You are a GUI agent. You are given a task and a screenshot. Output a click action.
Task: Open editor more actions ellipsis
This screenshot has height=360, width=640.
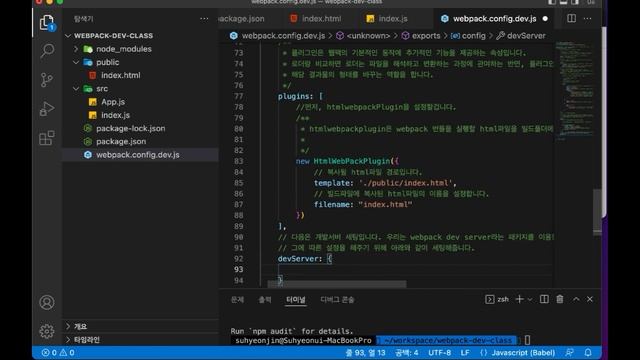point(587,18)
